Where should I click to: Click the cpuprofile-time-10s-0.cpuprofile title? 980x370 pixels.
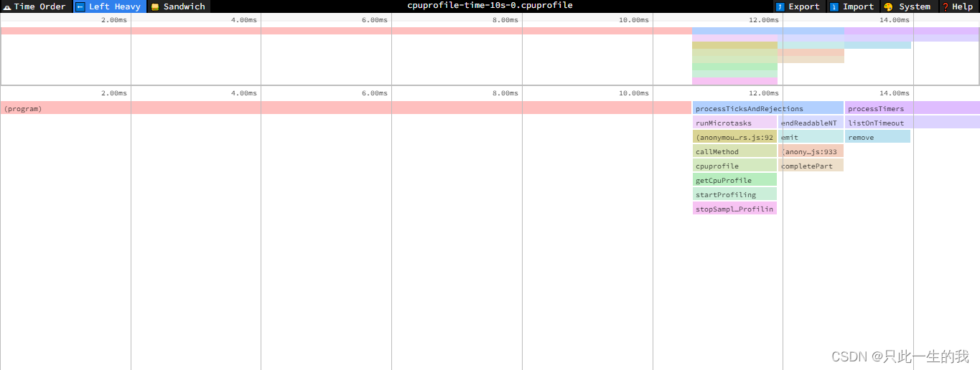click(x=490, y=5)
